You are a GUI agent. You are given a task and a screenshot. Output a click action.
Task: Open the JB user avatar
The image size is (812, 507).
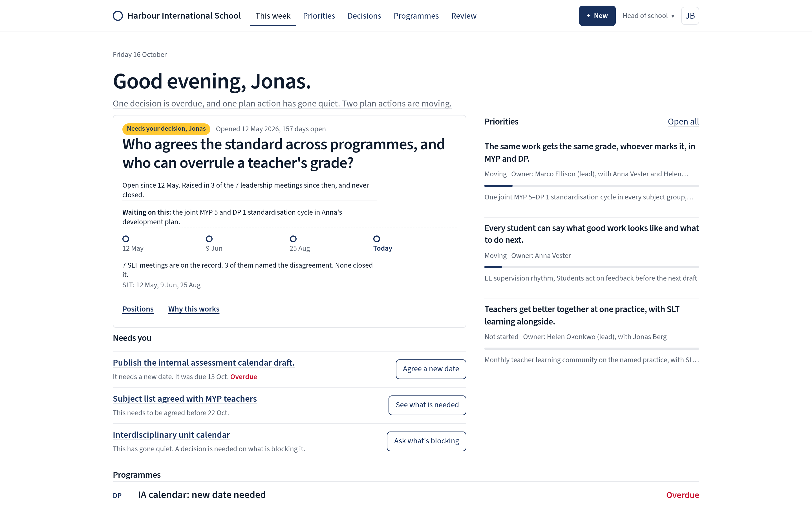pyautogui.click(x=690, y=16)
